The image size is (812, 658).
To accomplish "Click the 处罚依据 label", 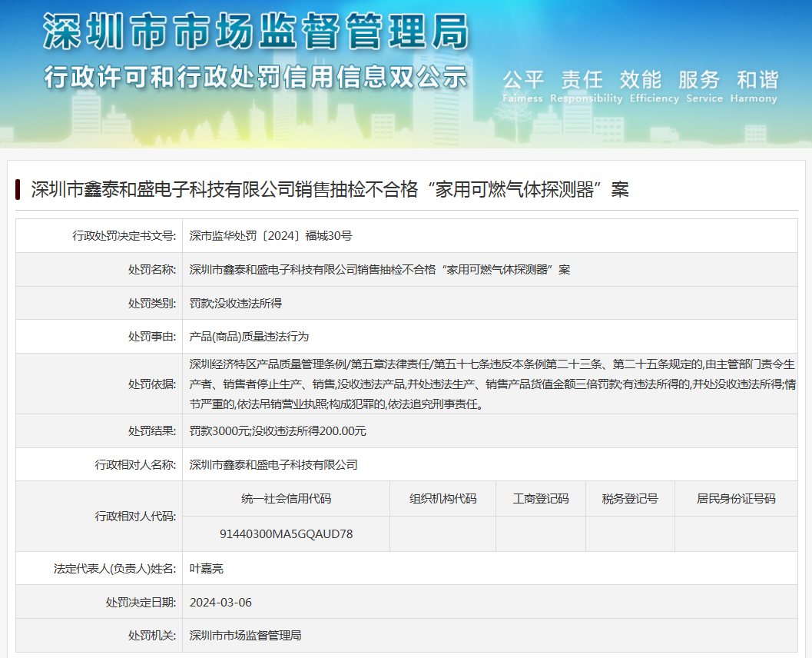I will pyautogui.click(x=152, y=384).
